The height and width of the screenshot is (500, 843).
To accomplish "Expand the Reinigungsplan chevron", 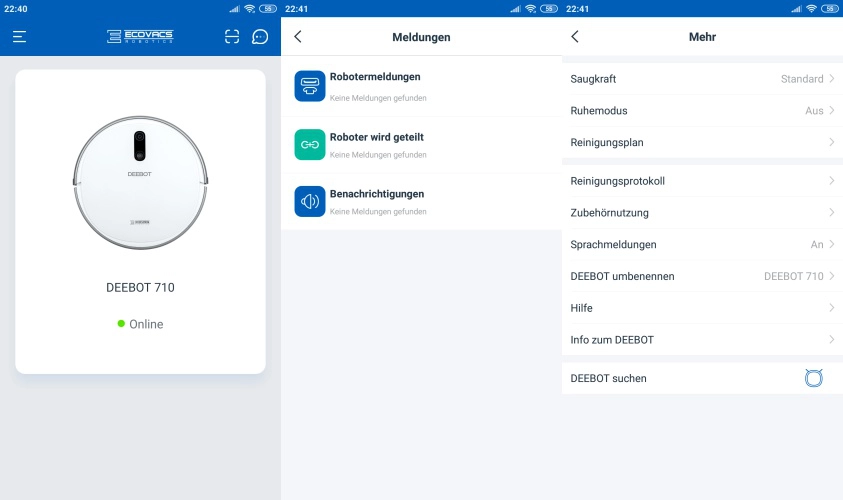I will (831, 142).
